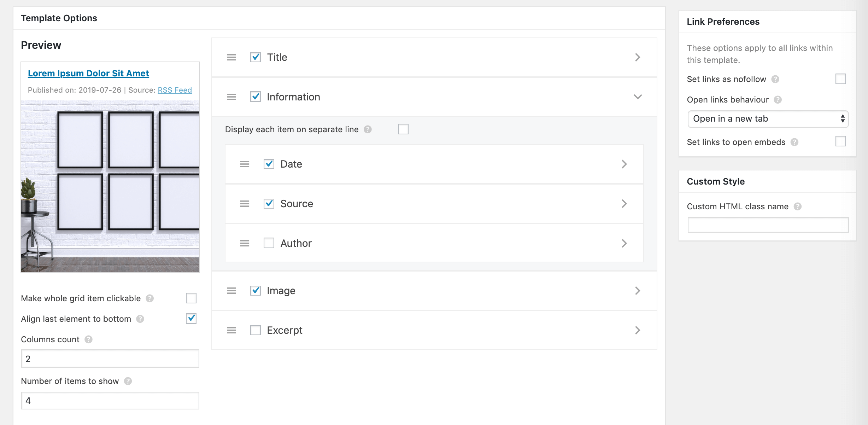Open help for Make whole grid item clickable

click(x=150, y=298)
